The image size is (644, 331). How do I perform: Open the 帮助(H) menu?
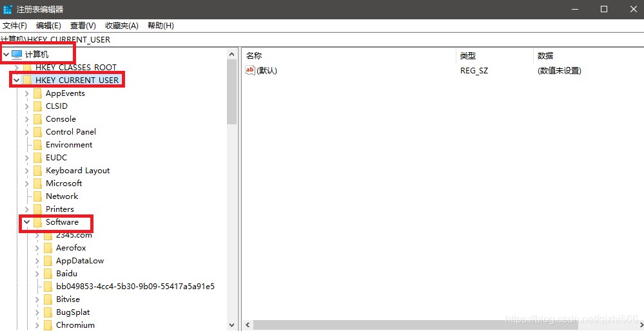point(161,25)
